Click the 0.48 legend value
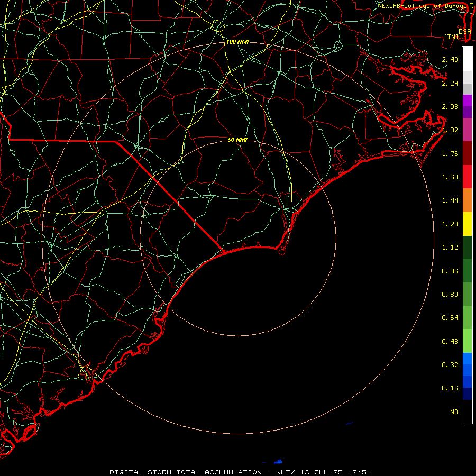Screen dimensions: 476x476 click(450, 342)
